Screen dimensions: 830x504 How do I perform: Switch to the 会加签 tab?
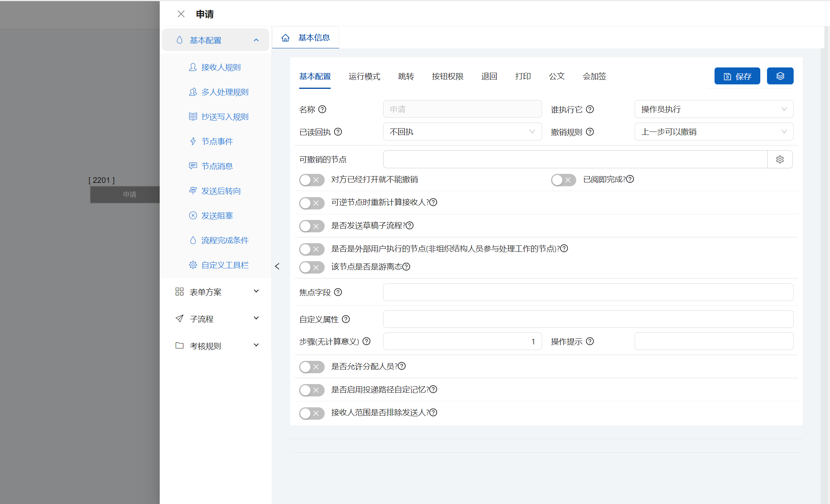point(595,76)
